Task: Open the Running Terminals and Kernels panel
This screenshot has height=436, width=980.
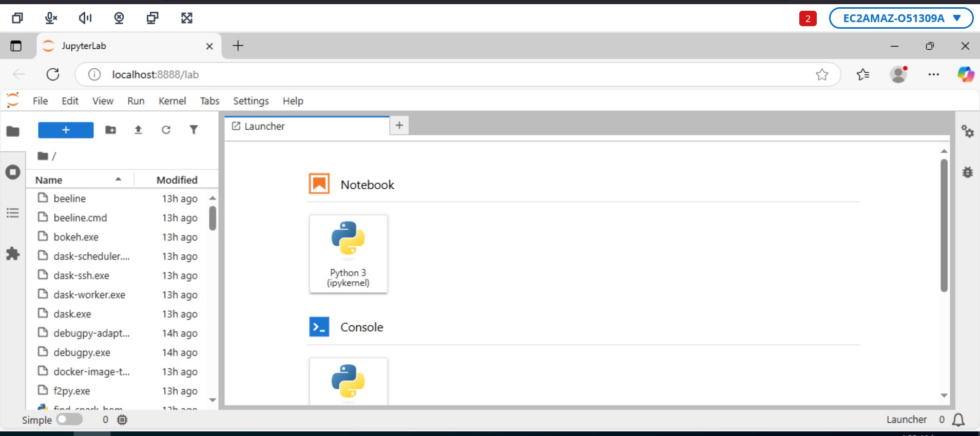Action: [13, 172]
